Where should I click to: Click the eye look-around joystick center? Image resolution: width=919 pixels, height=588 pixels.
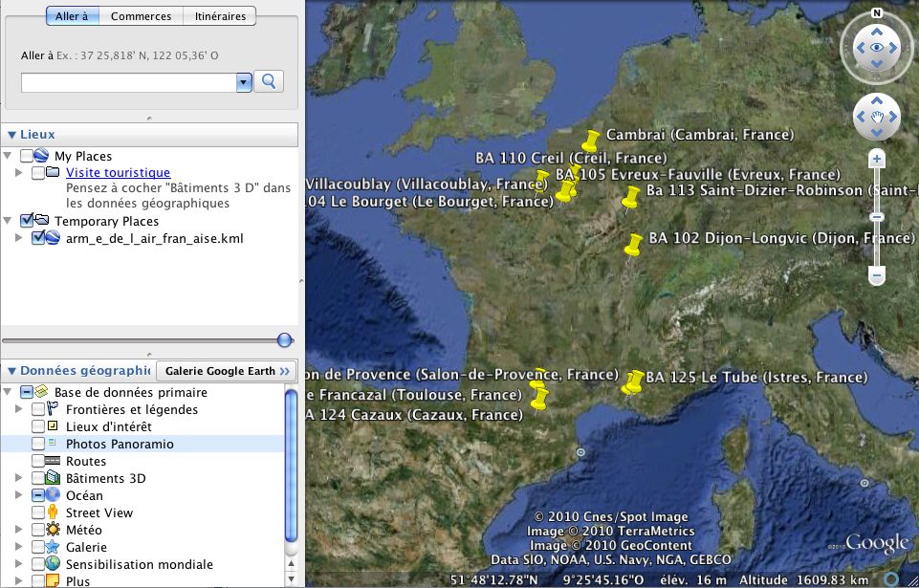(x=876, y=47)
